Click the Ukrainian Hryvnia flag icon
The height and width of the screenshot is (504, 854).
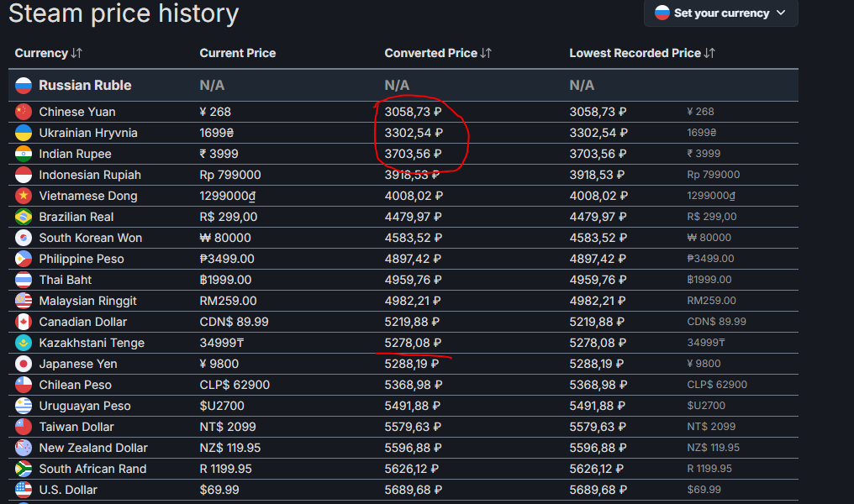pyautogui.click(x=24, y=133)
